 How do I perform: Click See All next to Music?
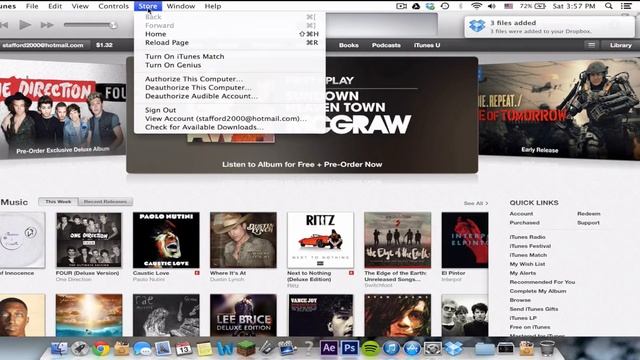tap(476, 203)
